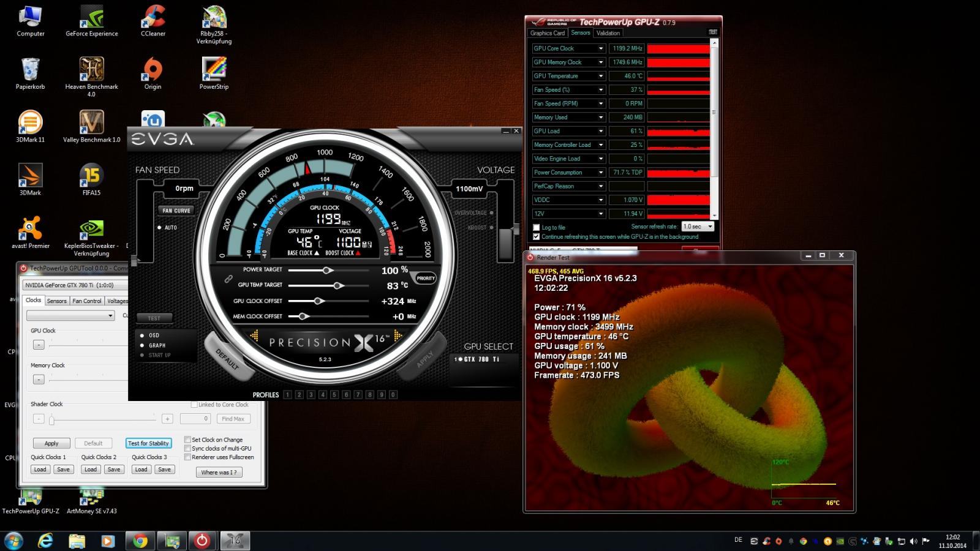Enable the Log to file checkbox
The width and height of the screenshot is (980, 551).
[537, 228]
